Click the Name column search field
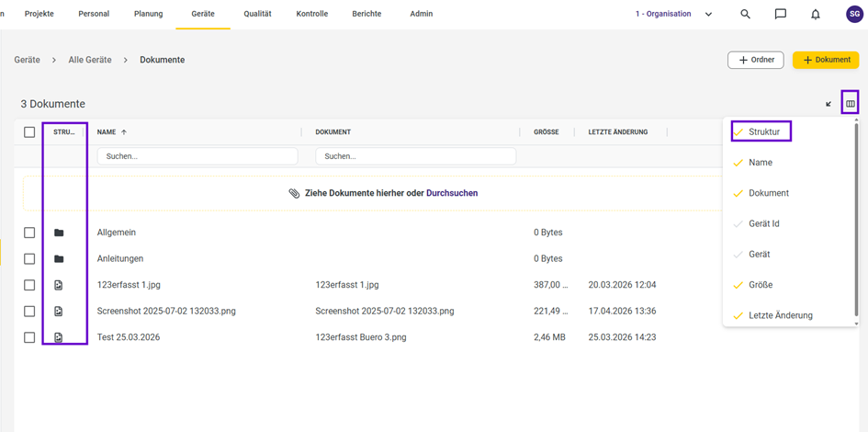Screen dimensions: 868x432 click(197, 156)
